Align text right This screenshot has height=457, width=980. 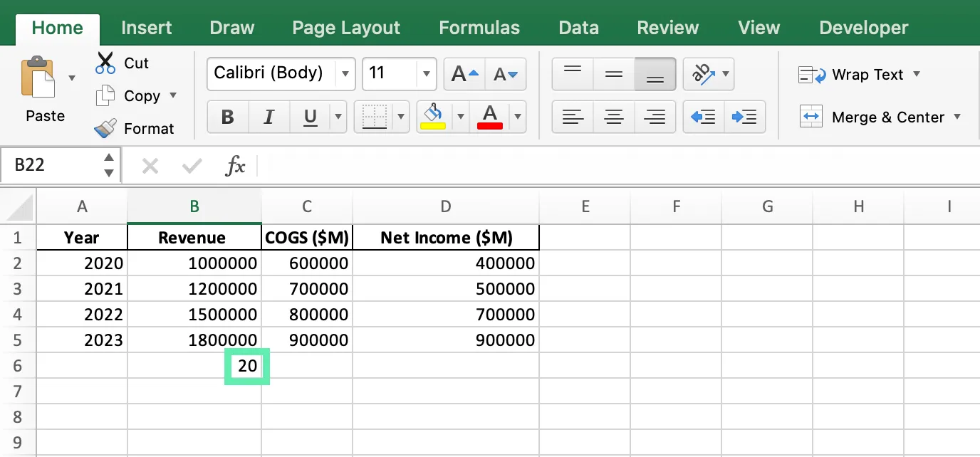655,117
